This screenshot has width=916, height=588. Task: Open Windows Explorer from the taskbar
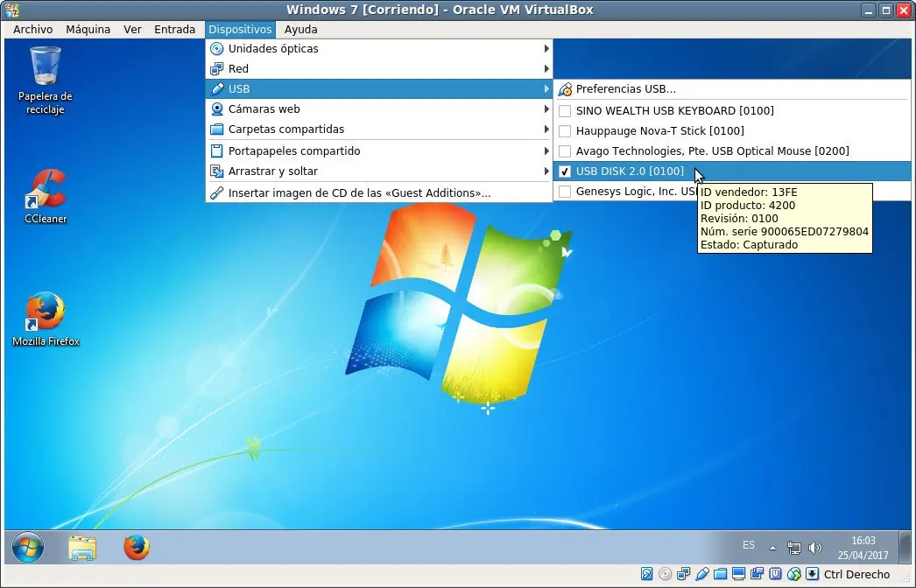pos(82,548)
